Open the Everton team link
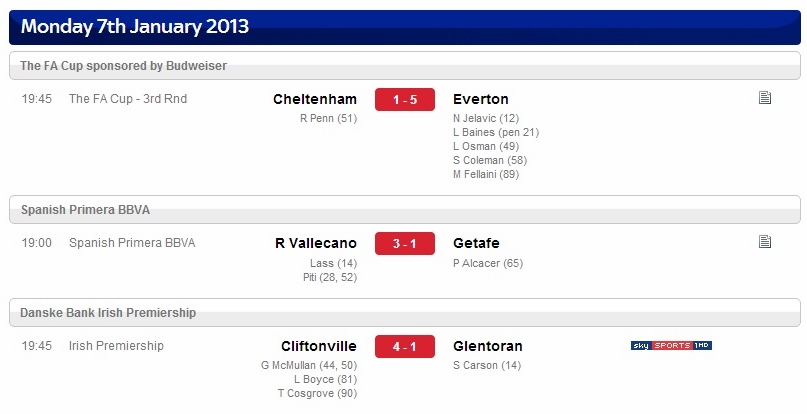 tap(481, 99)
